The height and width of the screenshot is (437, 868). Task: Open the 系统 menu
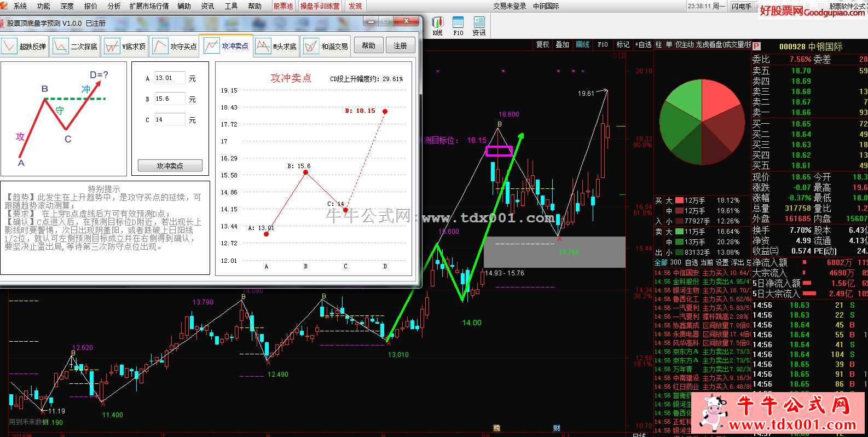[x=20, y=6]
